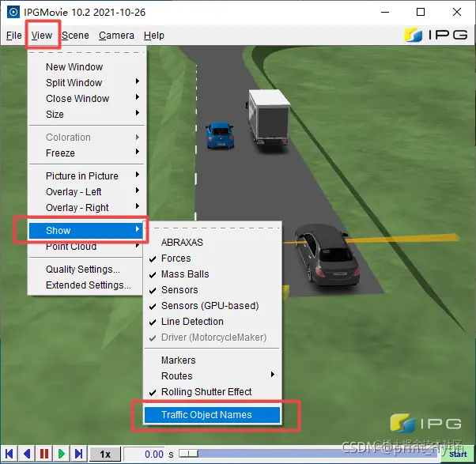Expand the Split Window submenu
Viewport: 476px width, 464px height.
click(86, 82)
